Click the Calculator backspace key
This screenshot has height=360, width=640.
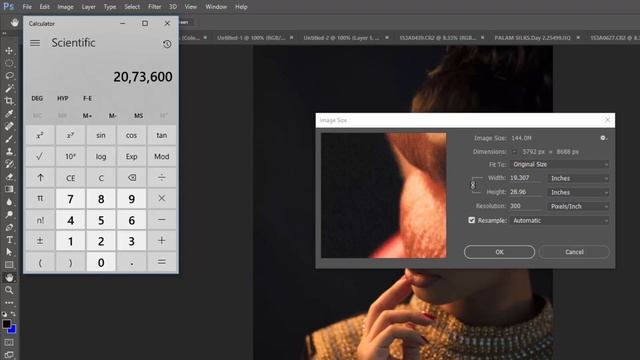click(x=131, y=178)
